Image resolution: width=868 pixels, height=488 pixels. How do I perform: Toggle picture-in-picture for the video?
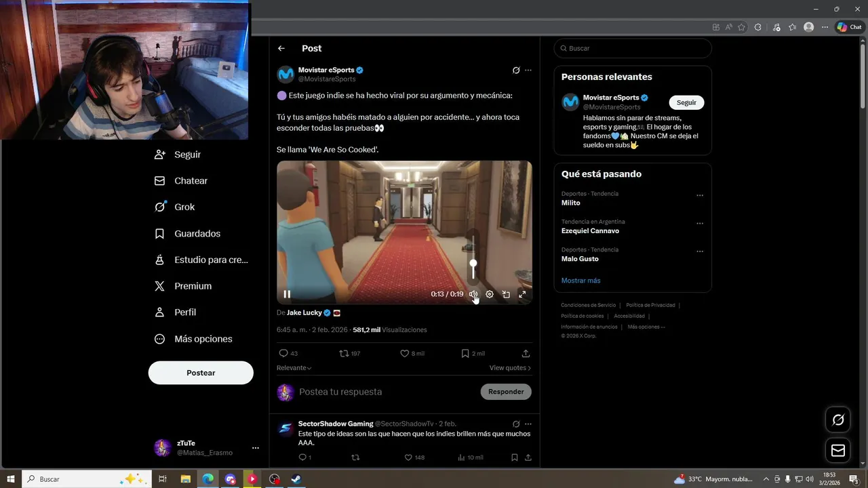pos(506,294)
